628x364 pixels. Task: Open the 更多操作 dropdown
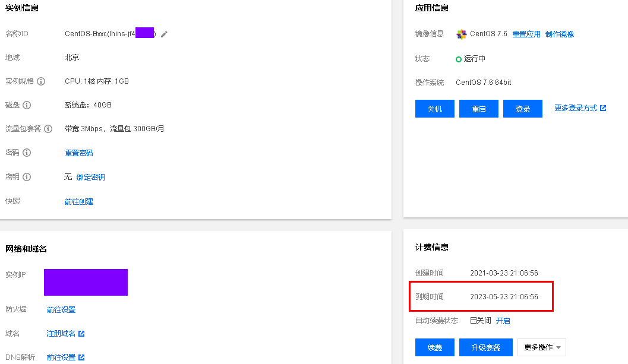[x=541, y=347]
